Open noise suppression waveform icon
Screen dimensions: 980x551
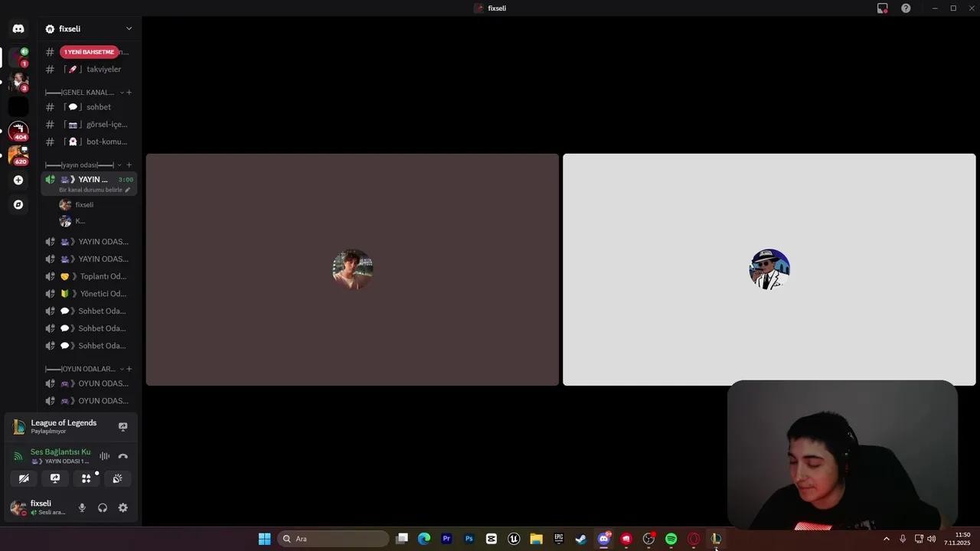[104, 456]
